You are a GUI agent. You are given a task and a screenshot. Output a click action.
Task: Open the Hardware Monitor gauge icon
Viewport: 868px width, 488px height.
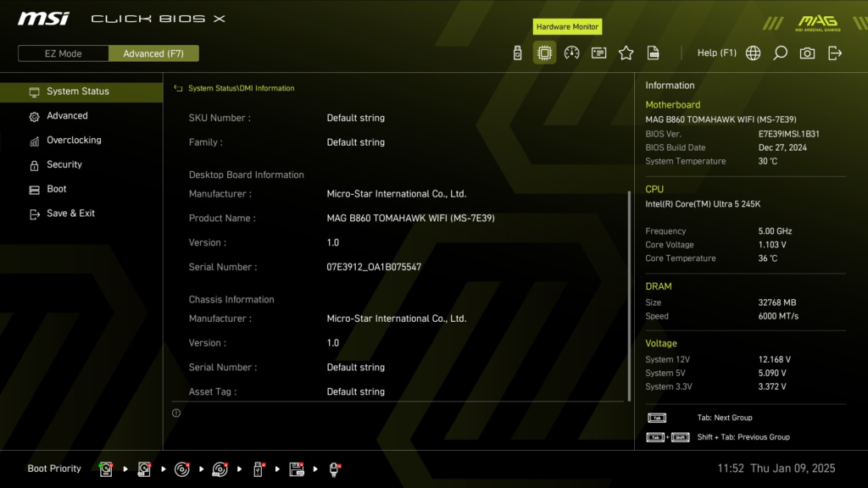570,52
